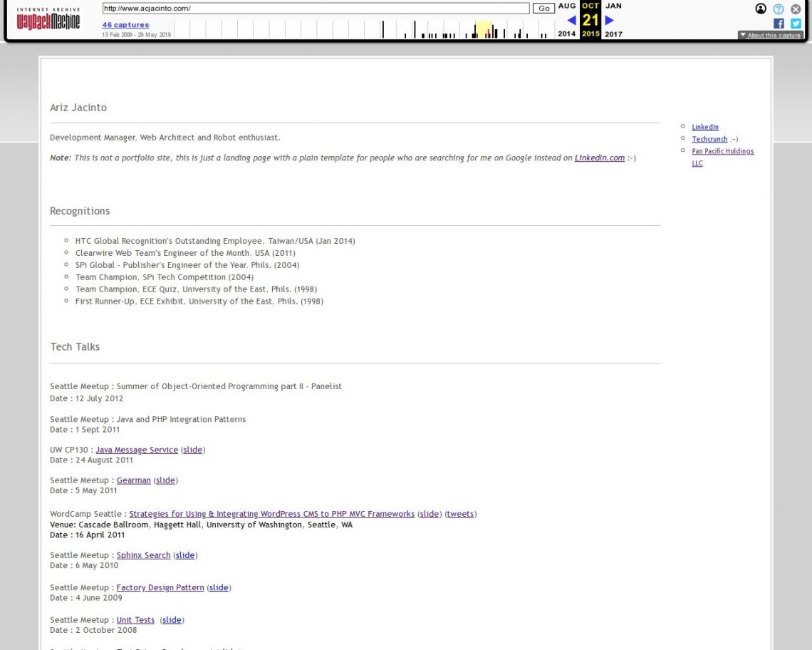812x650 pixels.
Task: Open WordPress CMS to PHP MVC Frameworks link
Action: click(272, 514)
